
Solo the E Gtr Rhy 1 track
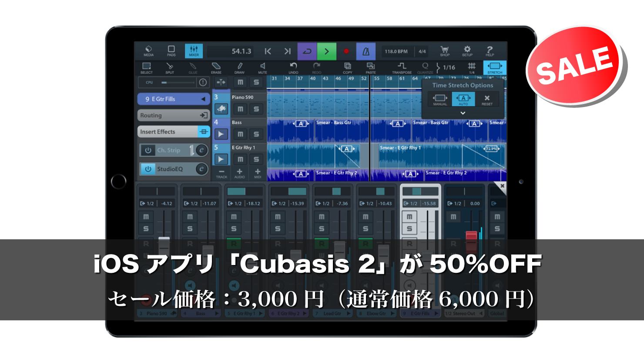tap(256, 159)
